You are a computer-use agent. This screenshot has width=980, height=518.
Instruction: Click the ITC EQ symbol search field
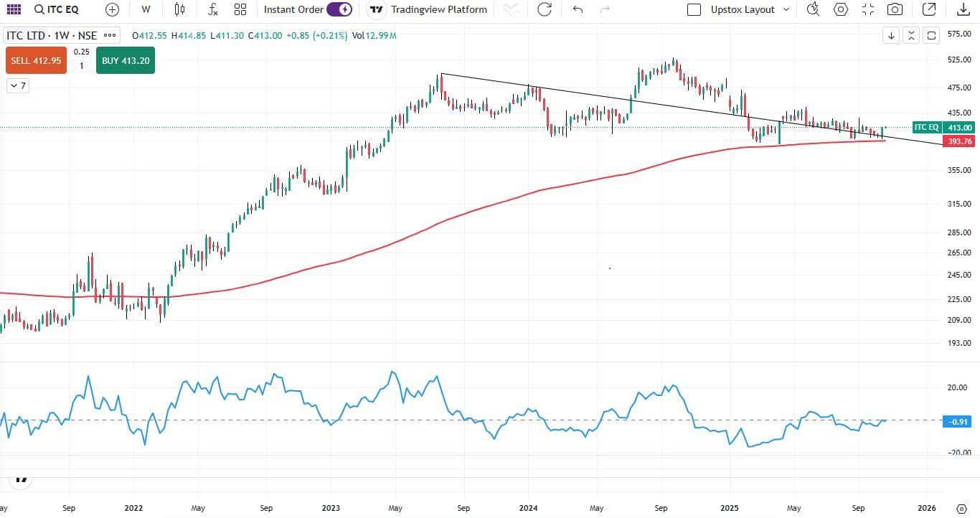pyautogui.click(x=57, y=9)
